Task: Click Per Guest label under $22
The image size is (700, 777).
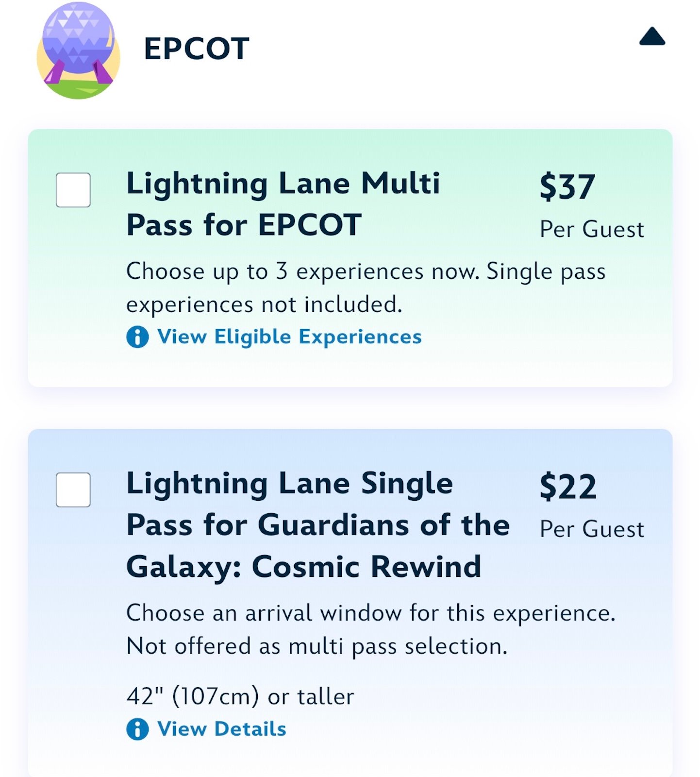Action: click(592, 529)
